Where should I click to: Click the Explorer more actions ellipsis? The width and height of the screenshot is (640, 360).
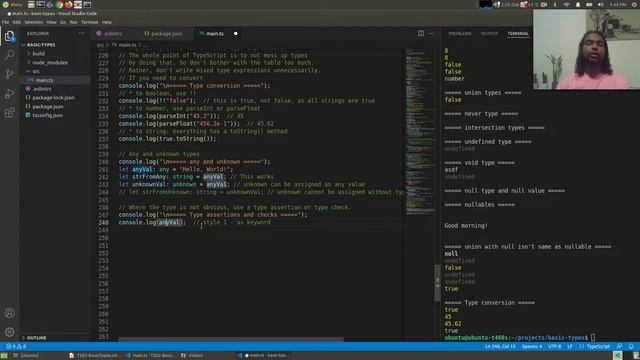pyautogui.click(x=81, y=33)
